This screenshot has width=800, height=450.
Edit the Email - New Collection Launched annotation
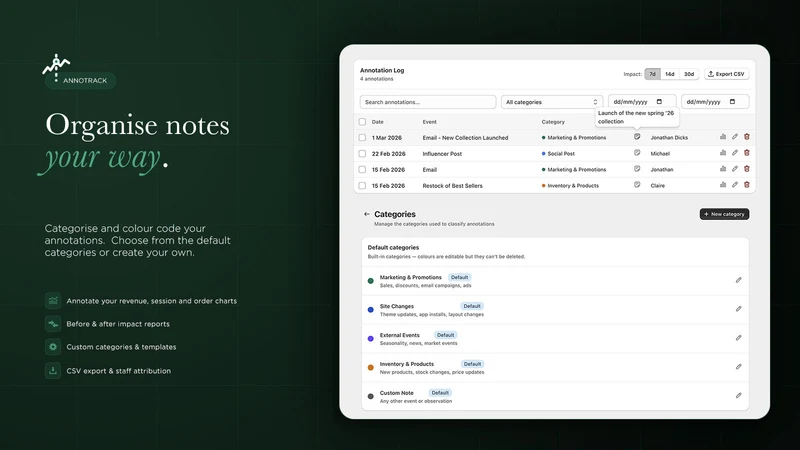pyautogui.click(x=735, y=137)
